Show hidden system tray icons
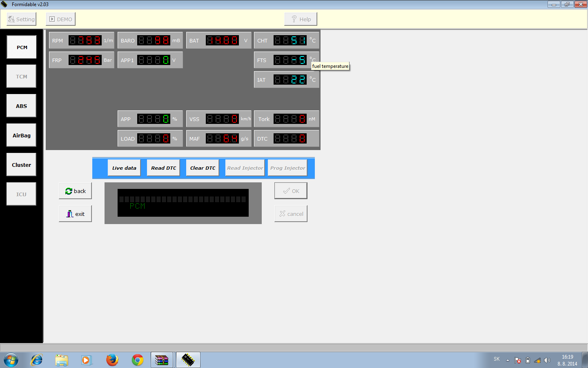588x368 pixels. (508, 360)
